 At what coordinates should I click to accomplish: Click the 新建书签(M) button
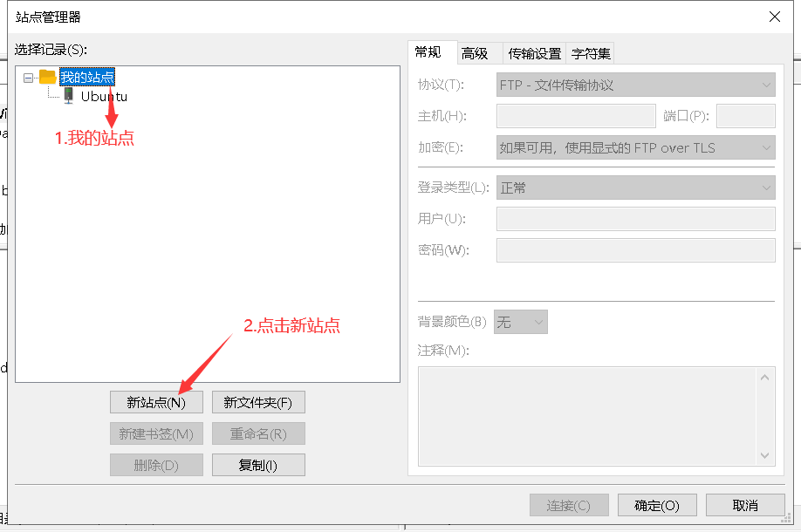pos(156,434)
